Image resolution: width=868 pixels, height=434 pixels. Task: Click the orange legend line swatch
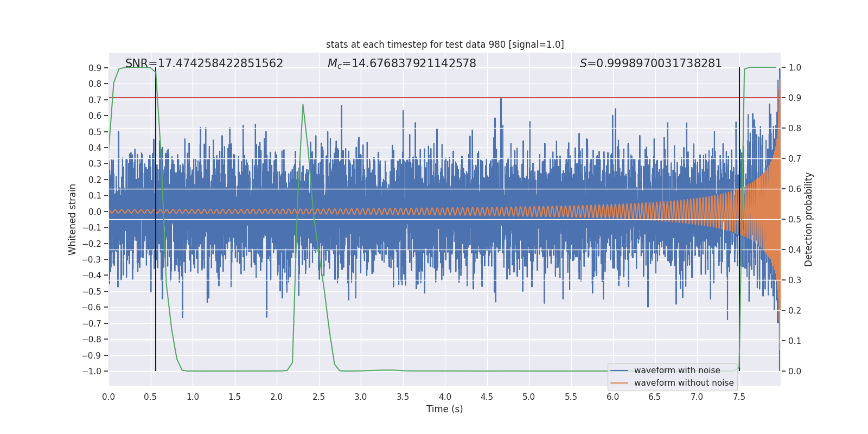coord(620,383)
